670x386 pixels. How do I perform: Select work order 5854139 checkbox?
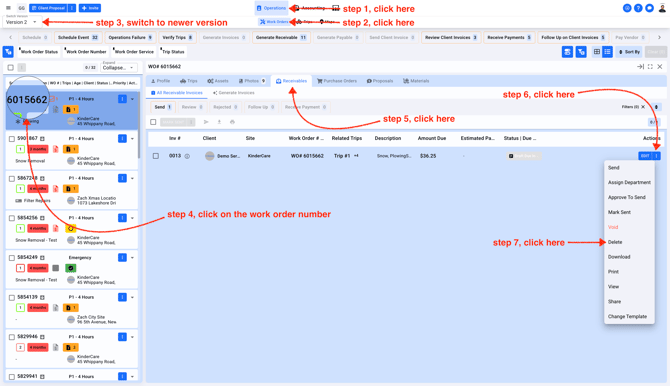(12, 298)
